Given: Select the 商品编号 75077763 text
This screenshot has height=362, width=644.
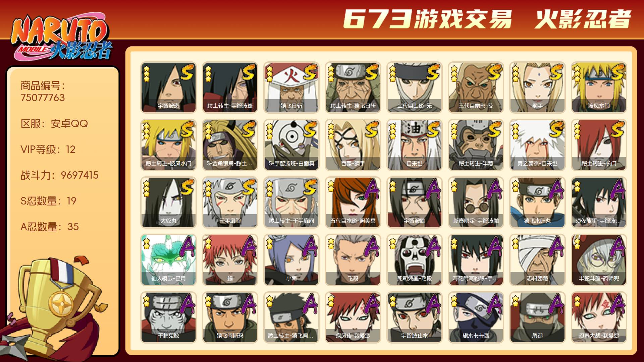Looking at the screenshot, I should coord(43,92).
